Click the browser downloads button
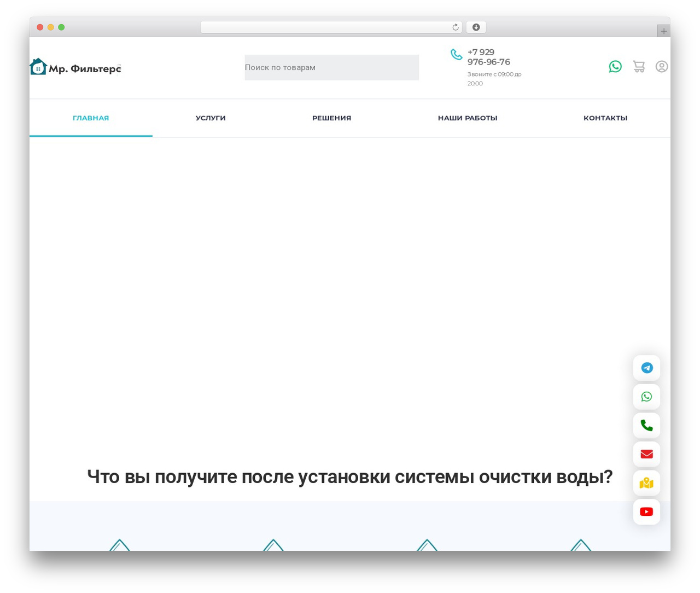This screenshot has height=593, width=700. 476,27
